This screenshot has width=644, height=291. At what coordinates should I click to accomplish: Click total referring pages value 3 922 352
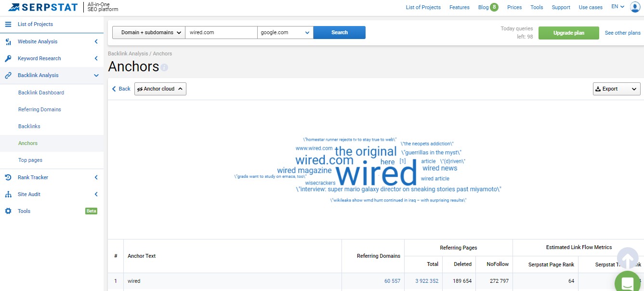[427, 281]
